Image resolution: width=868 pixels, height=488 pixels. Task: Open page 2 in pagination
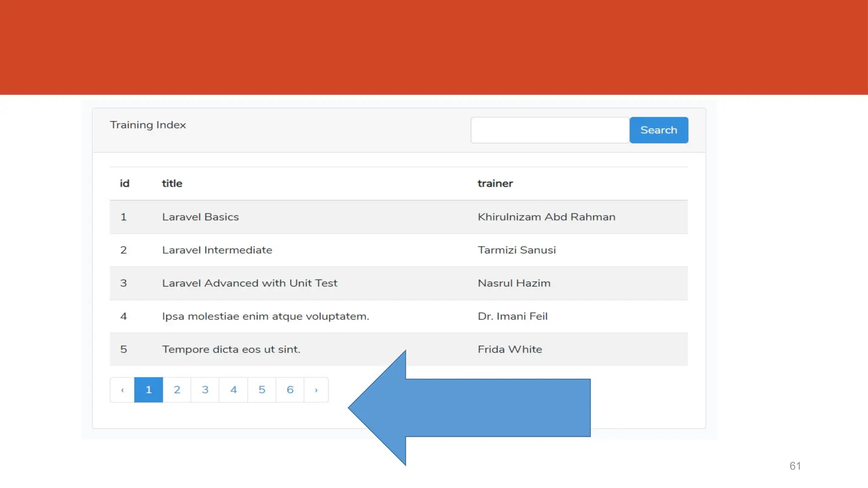pos(177,390)
